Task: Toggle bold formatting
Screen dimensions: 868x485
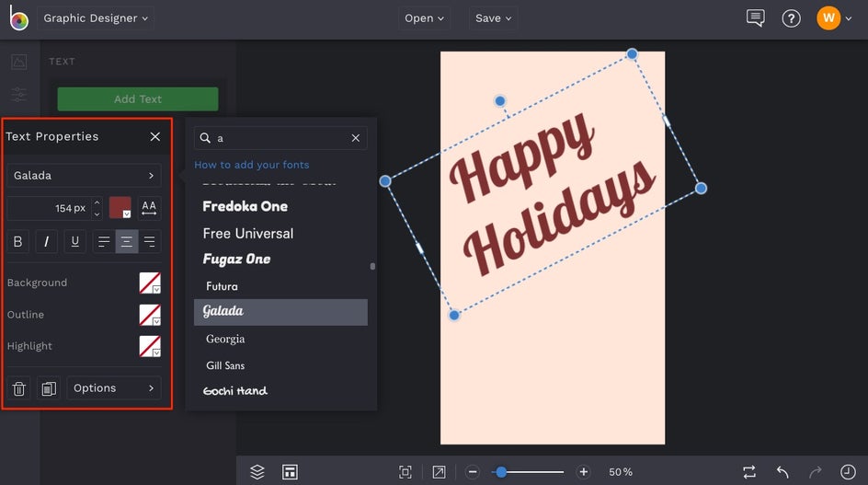Action: click(x=17, y=241)
